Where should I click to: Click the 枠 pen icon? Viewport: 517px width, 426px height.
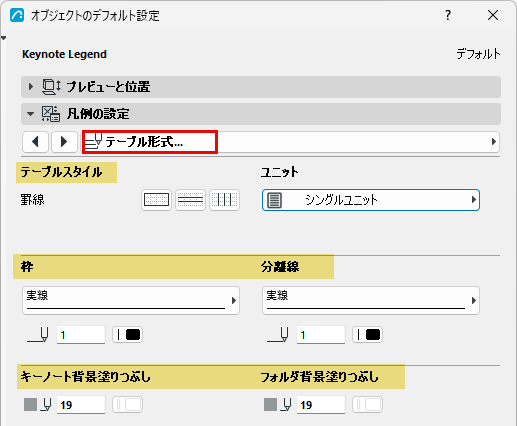click(38, 335)
